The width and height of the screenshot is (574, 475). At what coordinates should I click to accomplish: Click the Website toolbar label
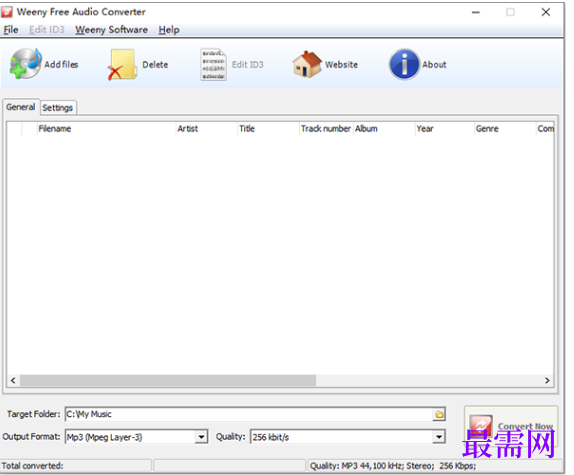(x=341, y=65)
